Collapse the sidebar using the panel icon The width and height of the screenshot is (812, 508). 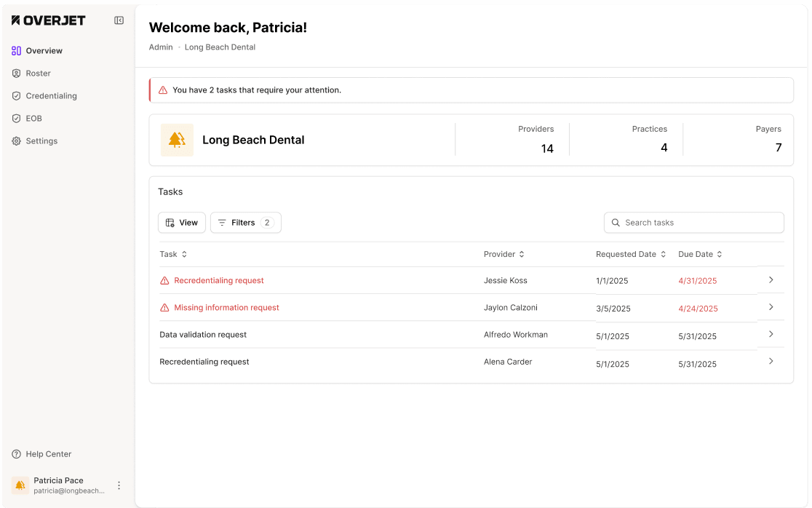click(119, 20)
